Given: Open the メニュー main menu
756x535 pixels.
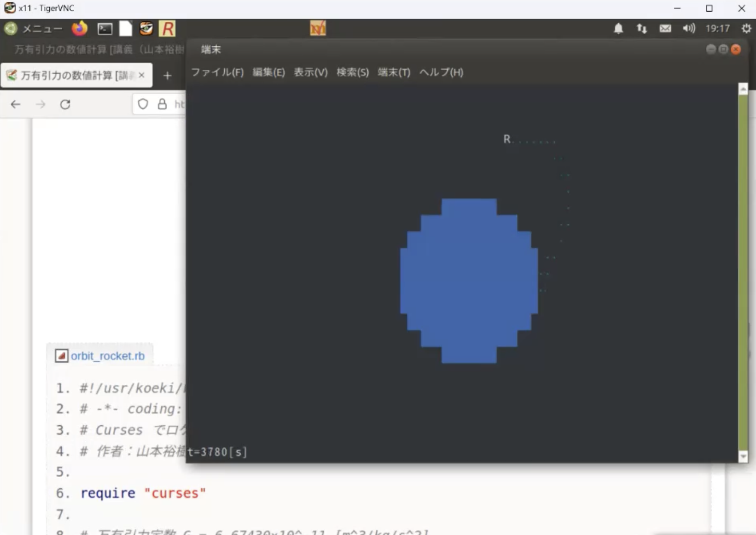Looking at the screenshot, I should tap(33, 29).
